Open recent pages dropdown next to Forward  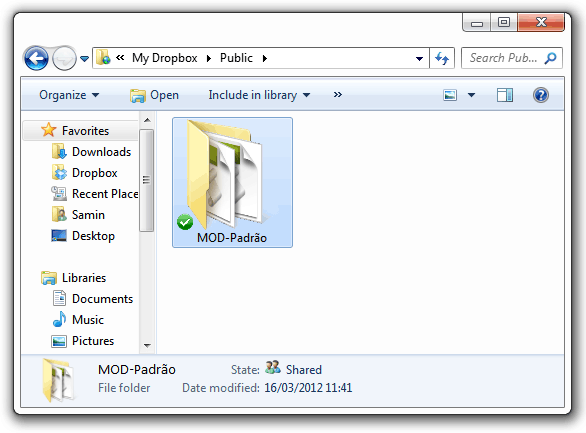(x=84, y=59)
